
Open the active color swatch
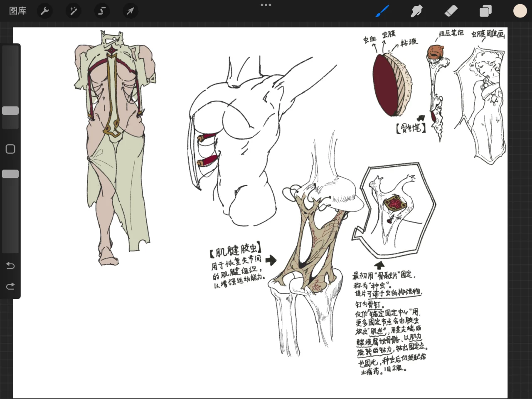pyautogui.click(x=520, y=11)
